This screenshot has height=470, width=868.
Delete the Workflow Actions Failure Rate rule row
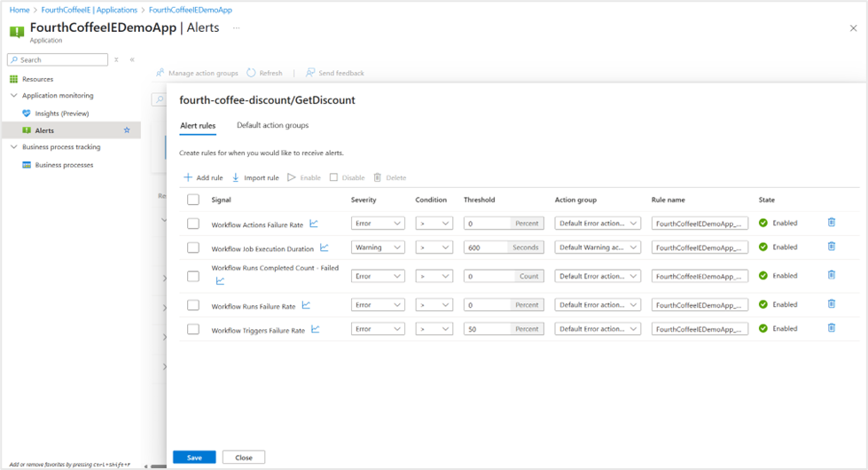[832, 223]
